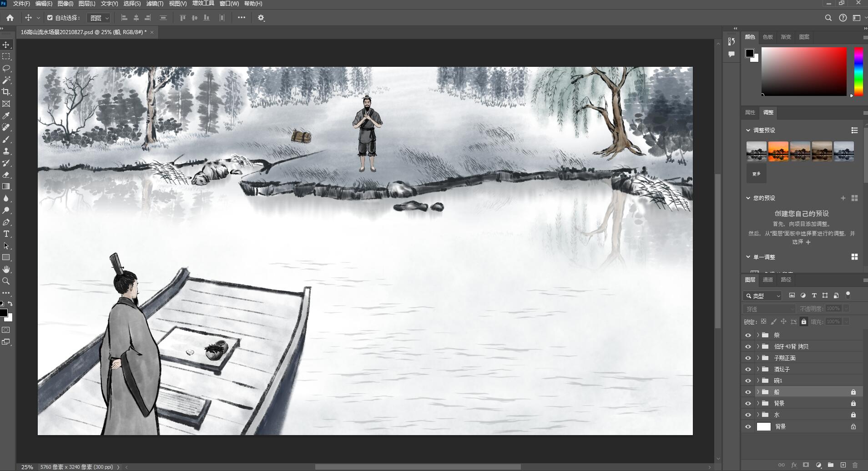Switch to the 通道 tab
The width and height of the screenshot is (868, 471).
pos(768,280)
